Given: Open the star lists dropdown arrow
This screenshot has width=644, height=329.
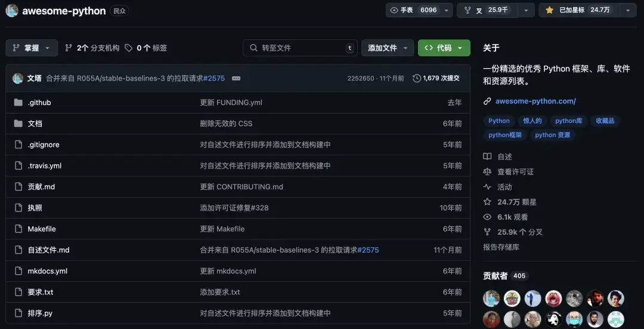Looking at the screenshot, I should [627, 10].
